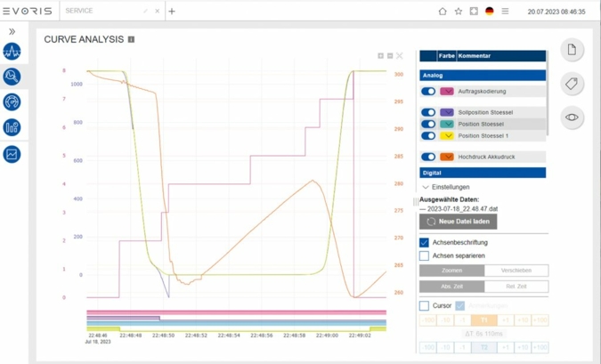Image resolution: width=601 pixels, height=364 pixels.
Task: Open the line chart sidebar icon
Action: [x=12, y=155]
